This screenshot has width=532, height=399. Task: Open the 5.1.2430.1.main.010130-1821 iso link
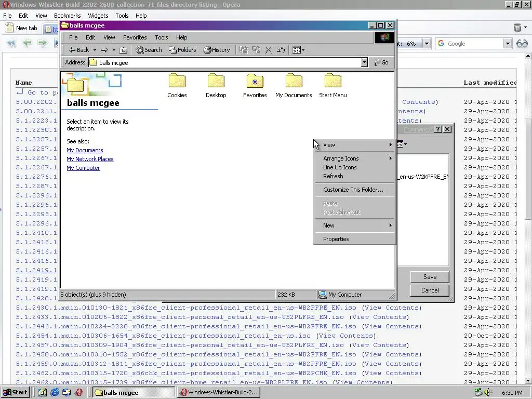click(186, 308)
